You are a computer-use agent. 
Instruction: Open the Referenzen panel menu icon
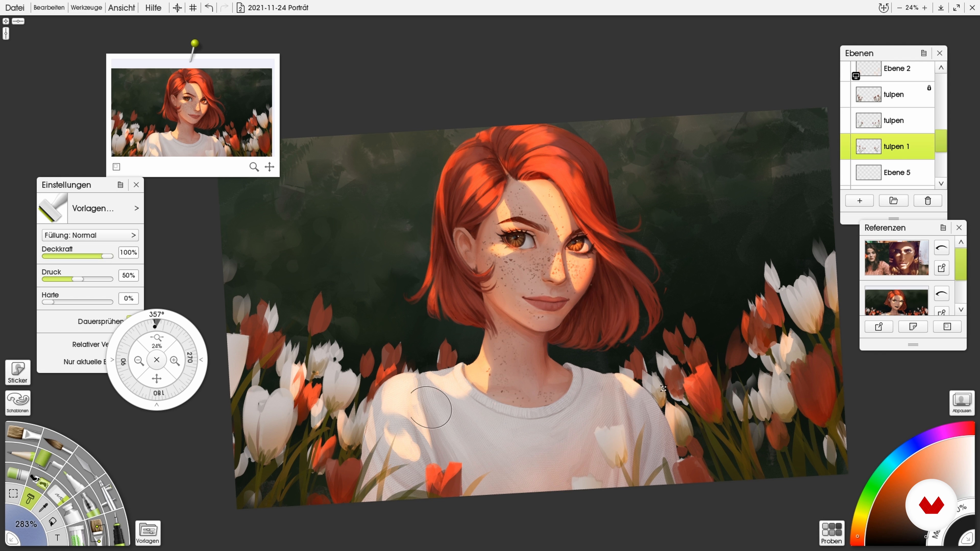click(943, 228)
